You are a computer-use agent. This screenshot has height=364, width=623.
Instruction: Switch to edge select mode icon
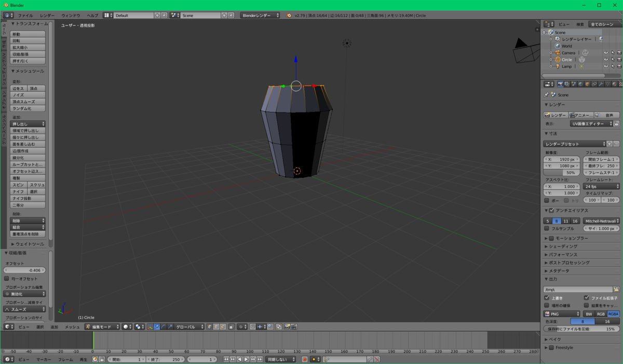click(x=216, y=327)
